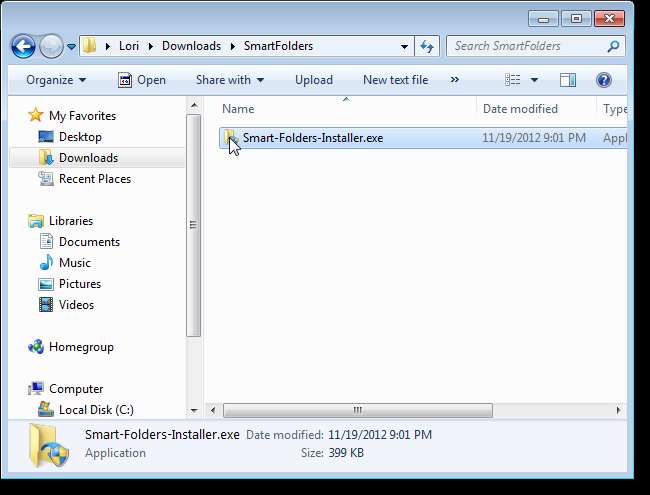Select Libraries in navigation pane
This screenshot has width=650, height=495.
tap(71, 221)
